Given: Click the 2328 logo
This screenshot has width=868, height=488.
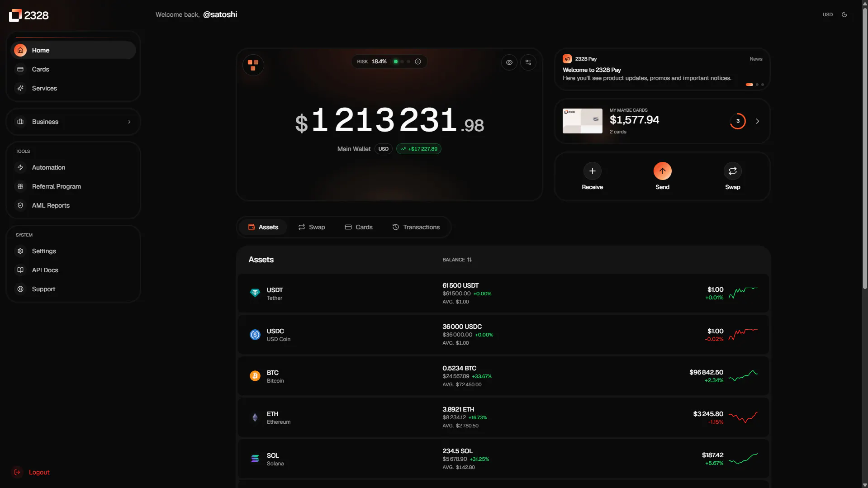Looking at the screenshot, I should tap(29, 15).
